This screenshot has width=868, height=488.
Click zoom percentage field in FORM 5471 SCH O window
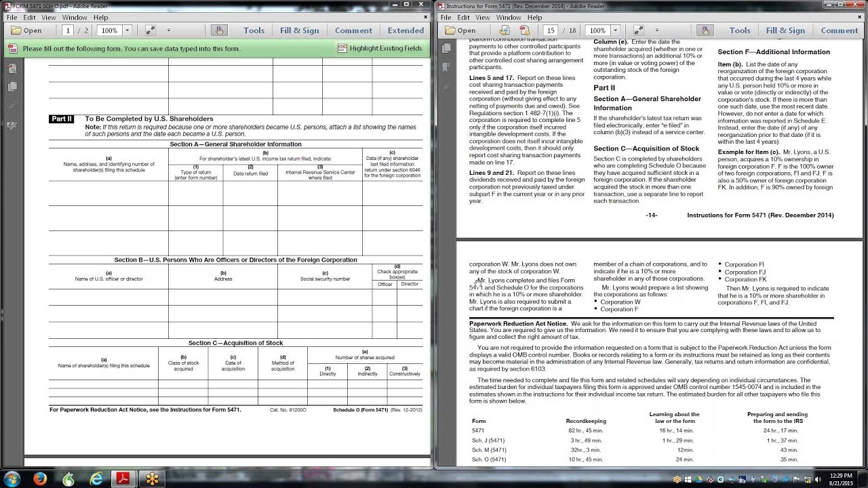(111, 30)
